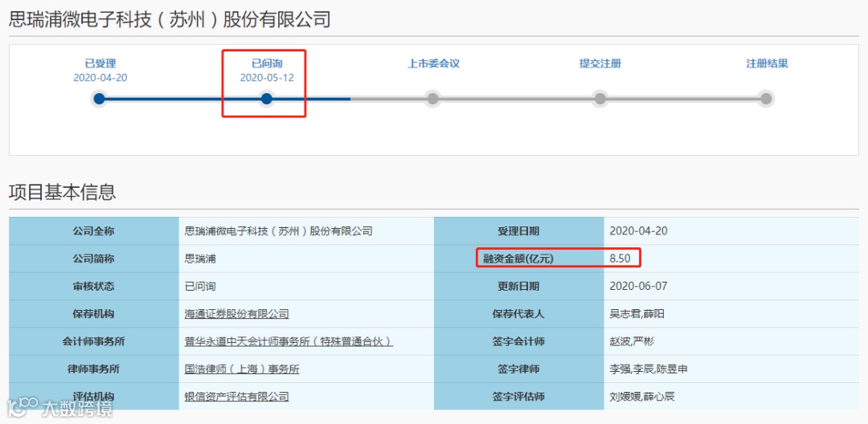Click the 李强,李辰,陈昱申 lawyers value
The width and height of the screenshot is (868, 424).
649,369
